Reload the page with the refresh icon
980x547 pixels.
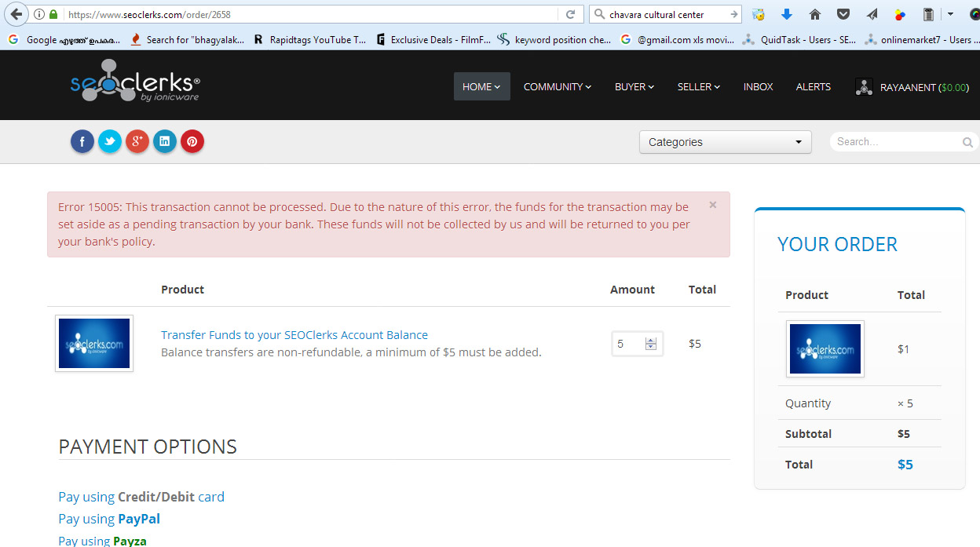[571, 14]
